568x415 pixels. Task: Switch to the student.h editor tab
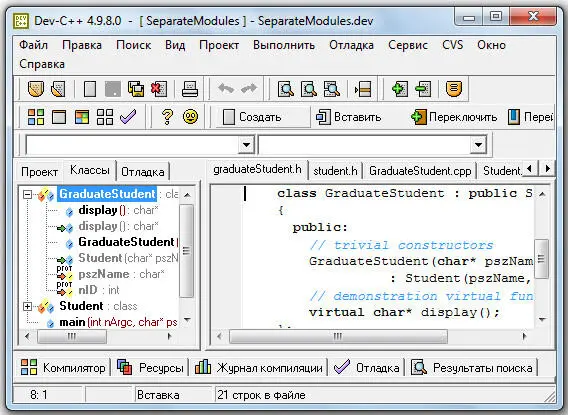pyautogui.click(x=335, y=171)
